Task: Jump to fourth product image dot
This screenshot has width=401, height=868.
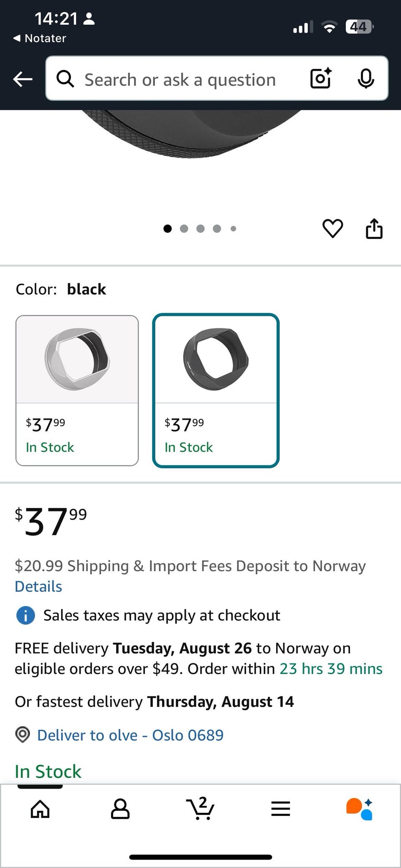Action: [217, 228]
